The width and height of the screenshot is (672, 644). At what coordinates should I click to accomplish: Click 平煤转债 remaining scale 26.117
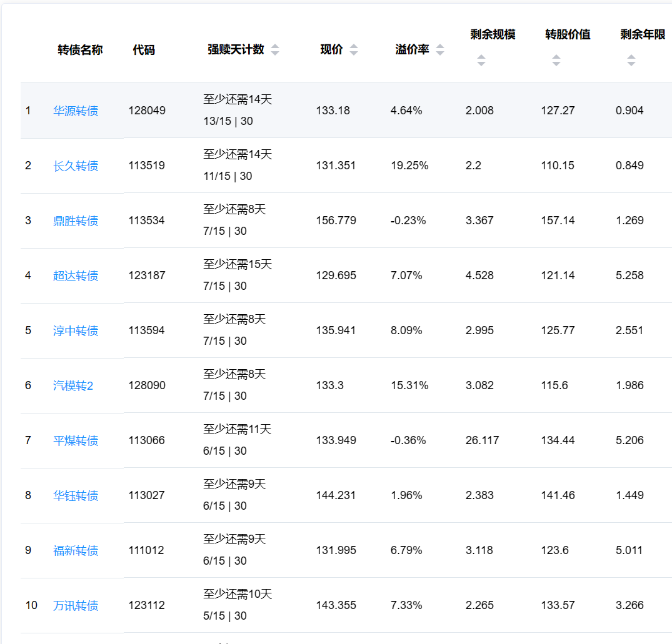tap(482, 440)
